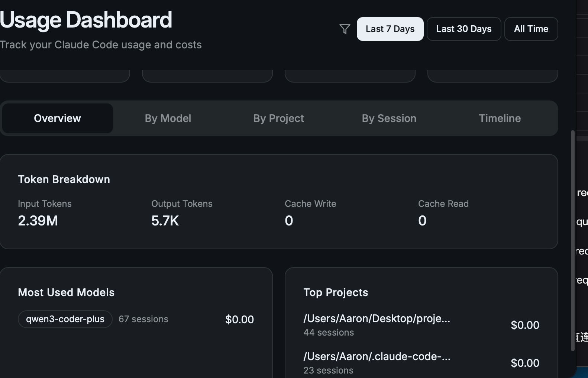Switch to the By Model tab
This screenshot has height=378, width=588.
tap(168, 118)
